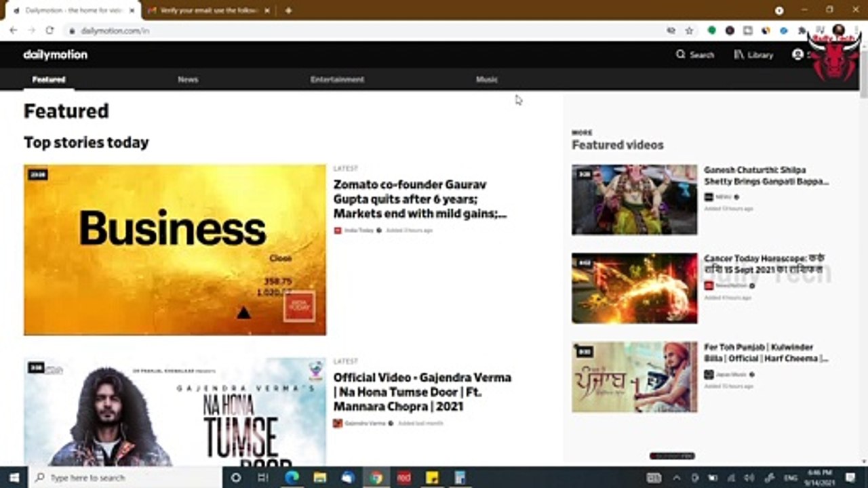The height and width of the screenshot is (488, 868).
Task: Open the Zomato co-founder Gaurav Gupta headline
Action: 420,199
